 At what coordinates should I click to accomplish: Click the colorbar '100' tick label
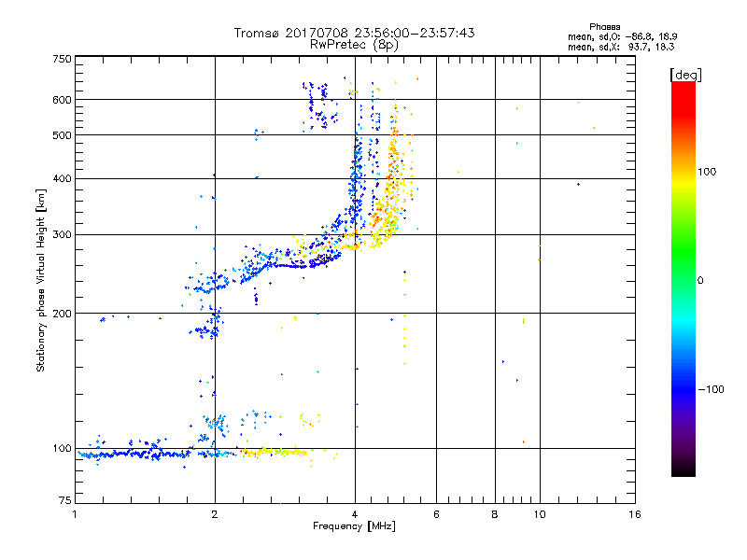click(707, 172)
